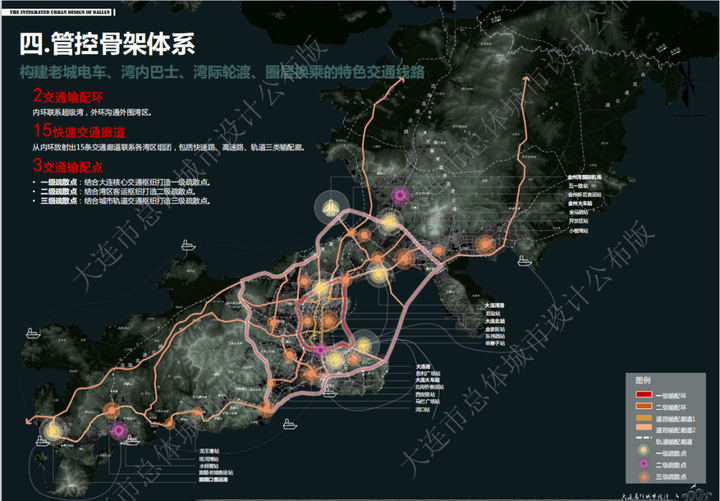Click the port label 大连湾港

click(x=495, y=305)
